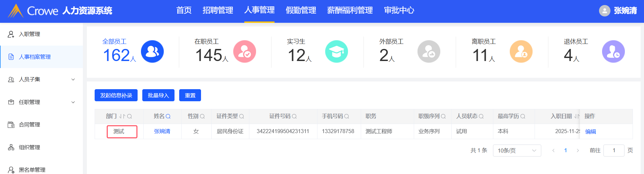Click the pink 在职员工 icon
The image size is (644, 174).
(x=245, y=52)
